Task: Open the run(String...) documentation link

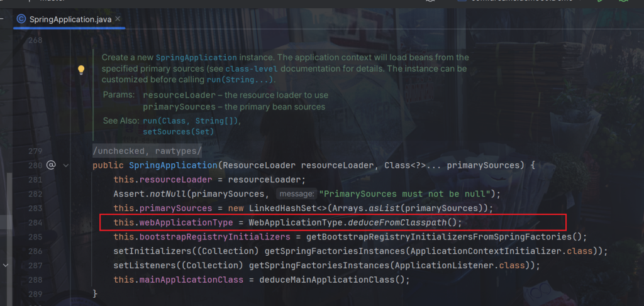Action: coord(240,80)
